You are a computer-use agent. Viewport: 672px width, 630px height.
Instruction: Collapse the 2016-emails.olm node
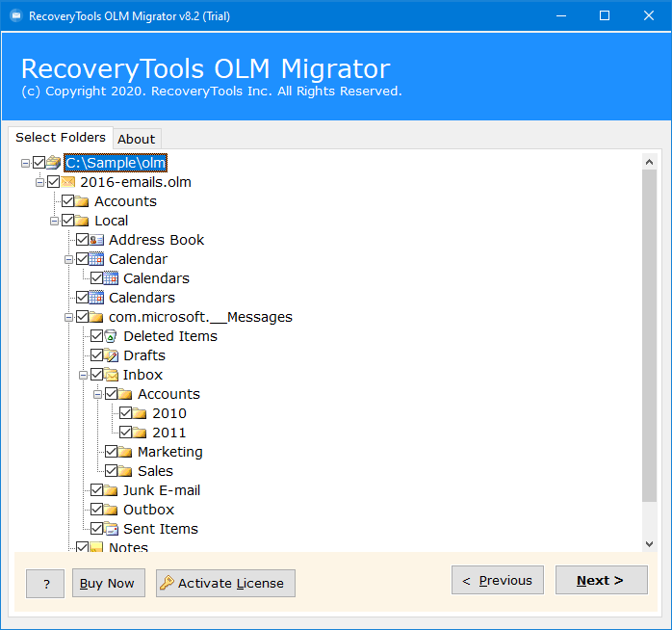39,182
